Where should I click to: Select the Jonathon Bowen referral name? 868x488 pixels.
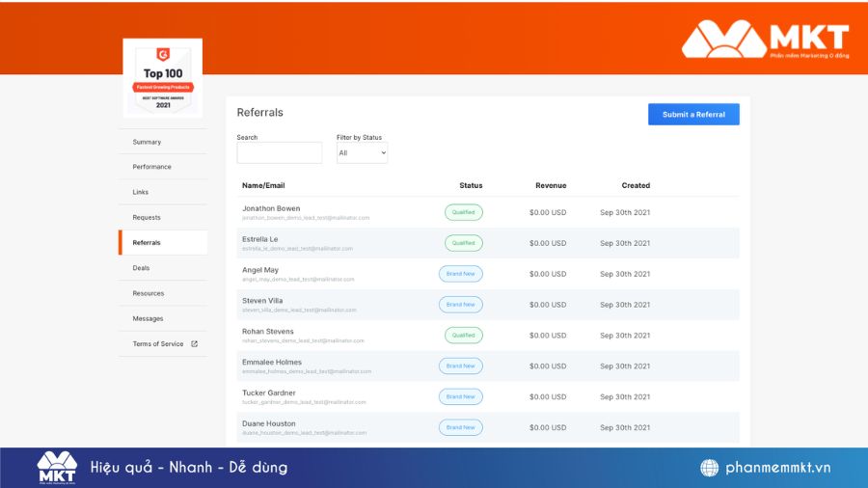[x=271, y=208]
